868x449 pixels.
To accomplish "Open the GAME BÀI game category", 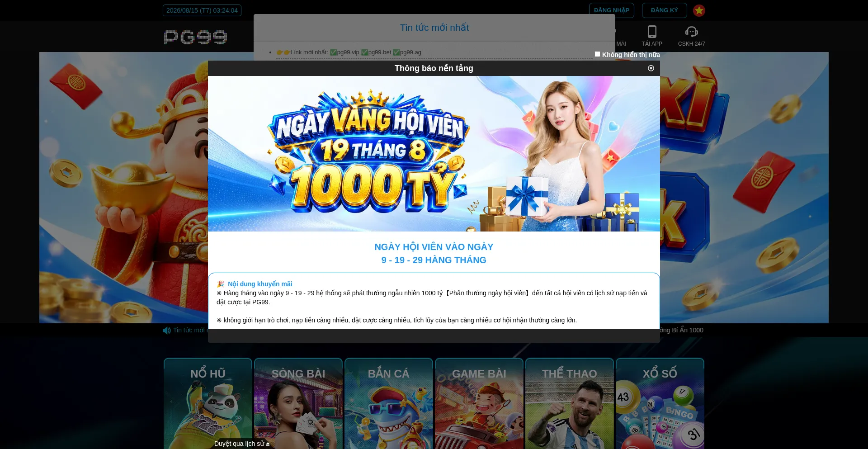I will point(479,403).
